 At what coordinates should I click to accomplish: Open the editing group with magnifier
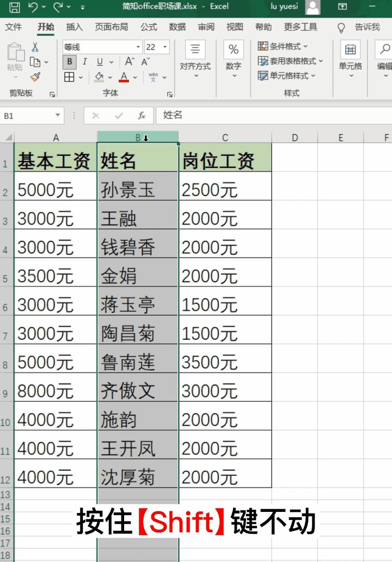point(384,59)
